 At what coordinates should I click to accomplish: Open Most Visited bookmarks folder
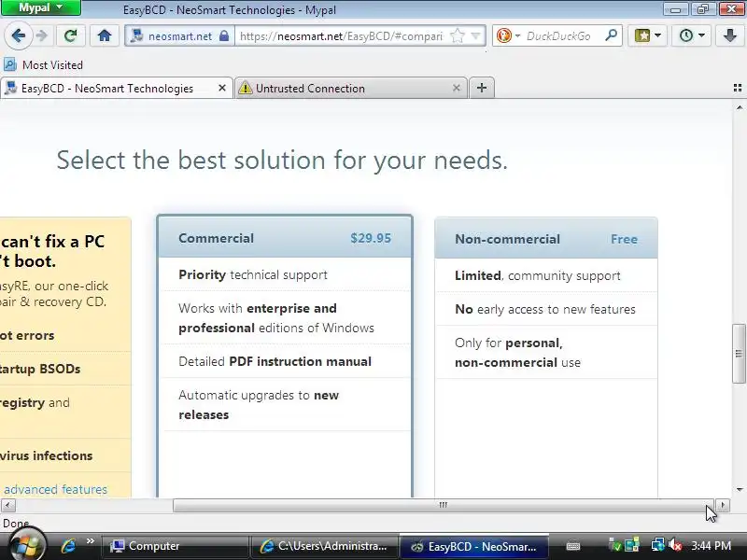click(x=43, y=64)
